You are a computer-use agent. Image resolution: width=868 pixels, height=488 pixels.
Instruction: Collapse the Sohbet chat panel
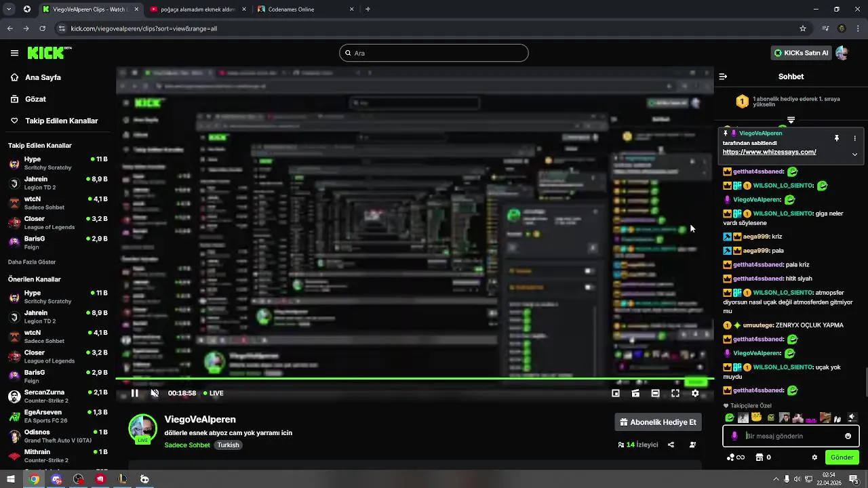(x=723, y=77)
